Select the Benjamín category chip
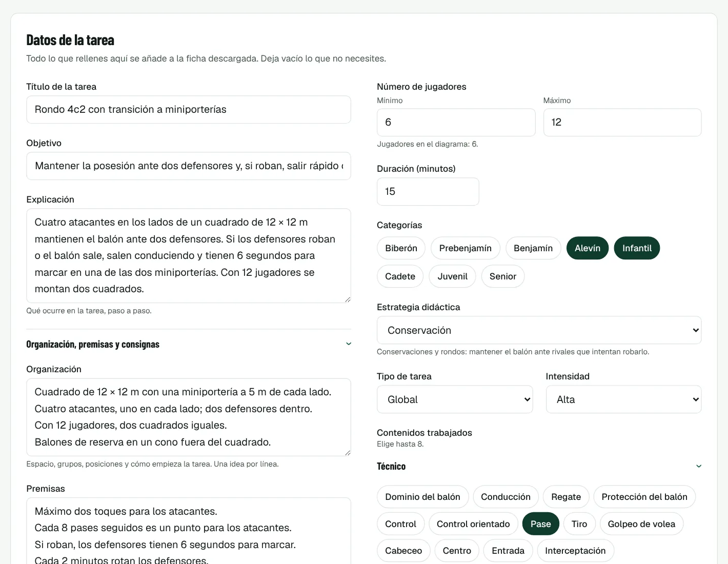The height and width of the screenshot is (564, 728). (x=533, y=248)
